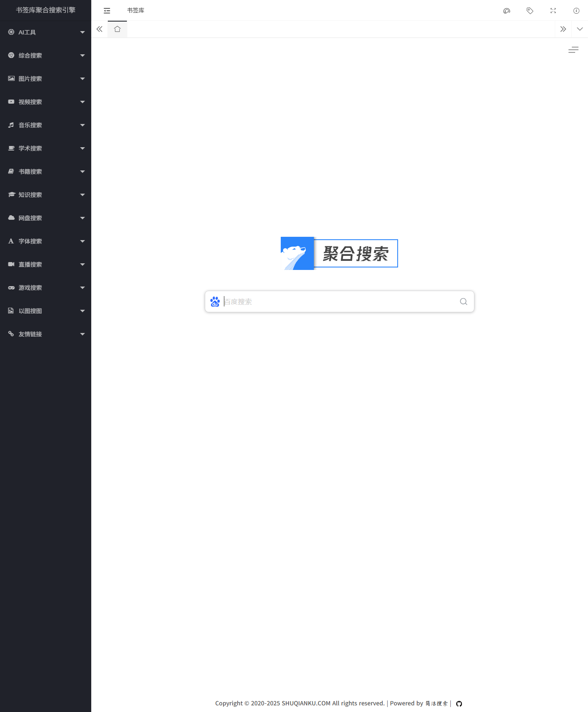Open the tab operations dropdown chevron
588x712 pixels.
[580, 29]
